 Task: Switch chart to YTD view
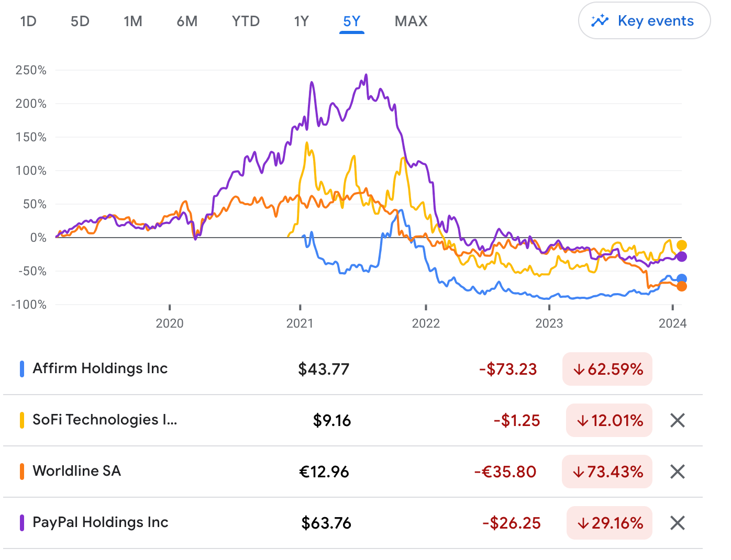[246, 21]
